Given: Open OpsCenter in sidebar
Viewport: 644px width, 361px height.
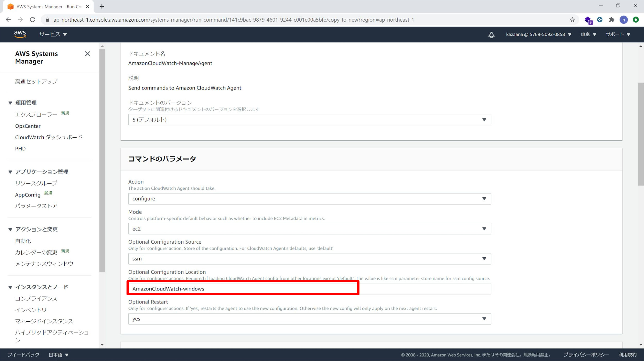Looking at the screenshot, I should point(28,126).
